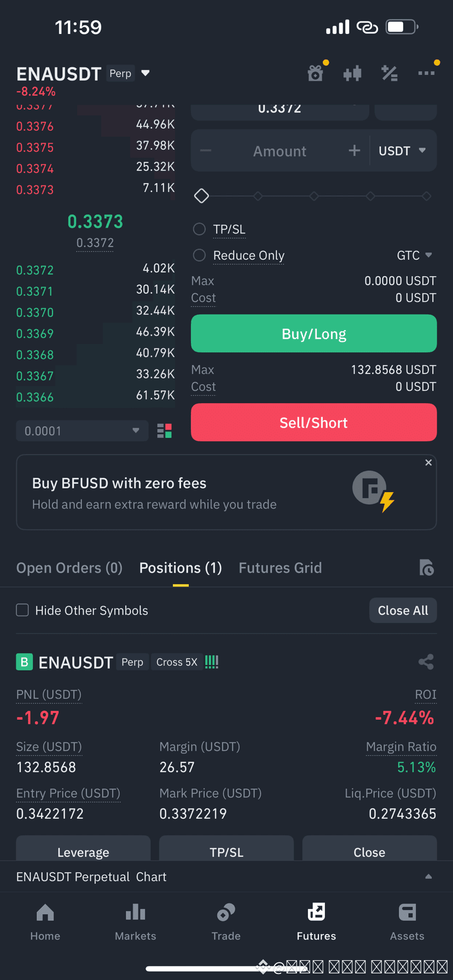Click the amount percentage slider handle
The height and width of the screenshot is (980, 453).
click(x=201, y=196)
